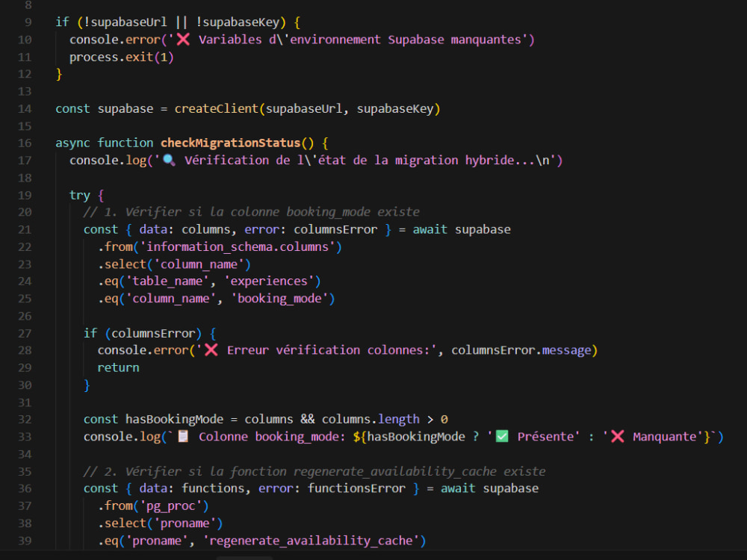Click the 'booking_mode' string on line 25

click(279, 299)
